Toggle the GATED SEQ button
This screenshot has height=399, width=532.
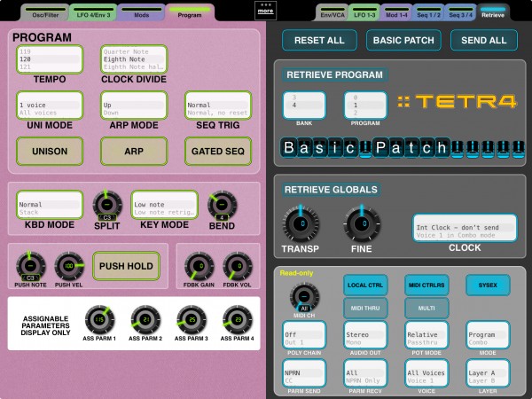[218, 152]
